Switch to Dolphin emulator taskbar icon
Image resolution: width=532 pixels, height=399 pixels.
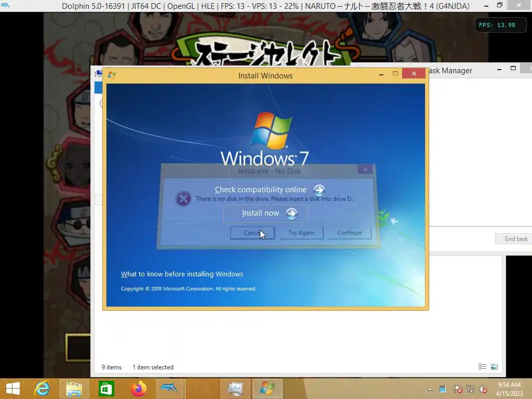pos(170,389)
